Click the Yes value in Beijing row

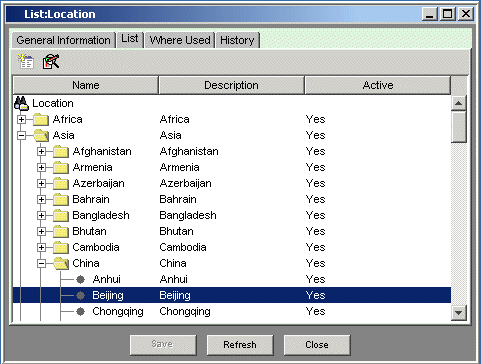click(315, 295)
